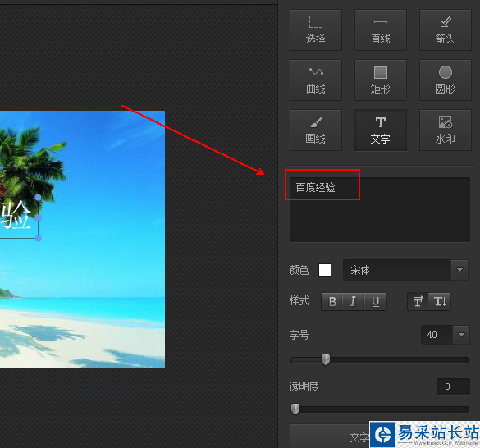Set vertical text direction

440,302
